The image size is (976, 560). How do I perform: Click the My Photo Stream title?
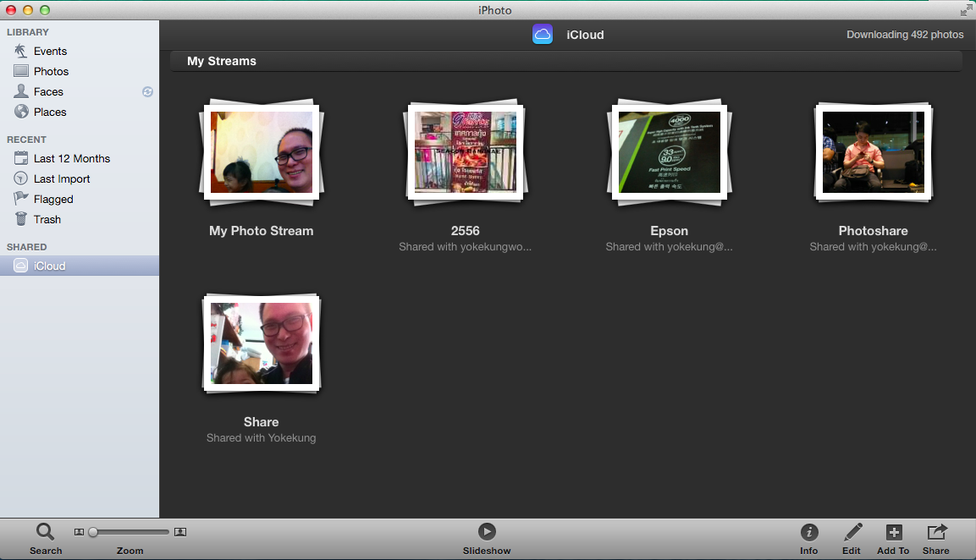pos(262,231)
